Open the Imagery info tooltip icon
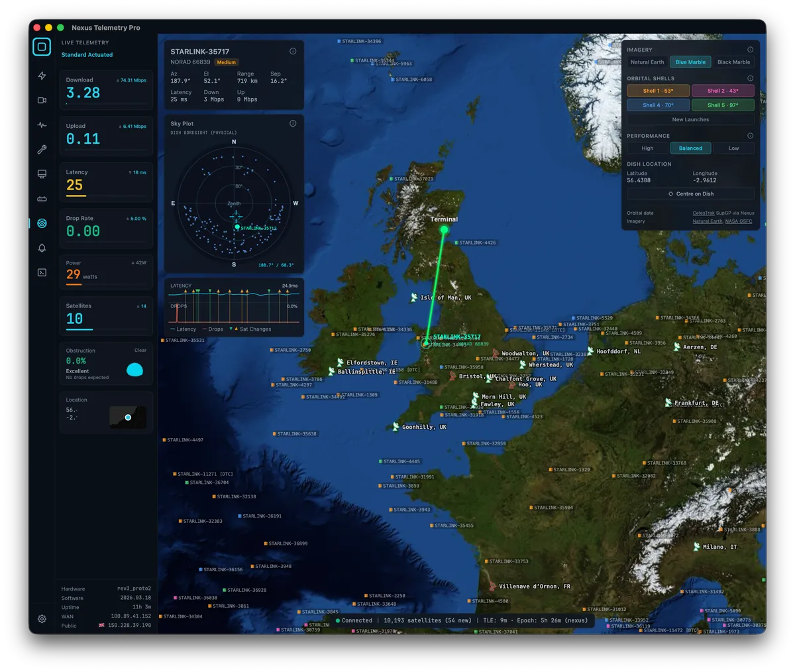This screenshot has height=672, width=795. click(x=749, y=49)
